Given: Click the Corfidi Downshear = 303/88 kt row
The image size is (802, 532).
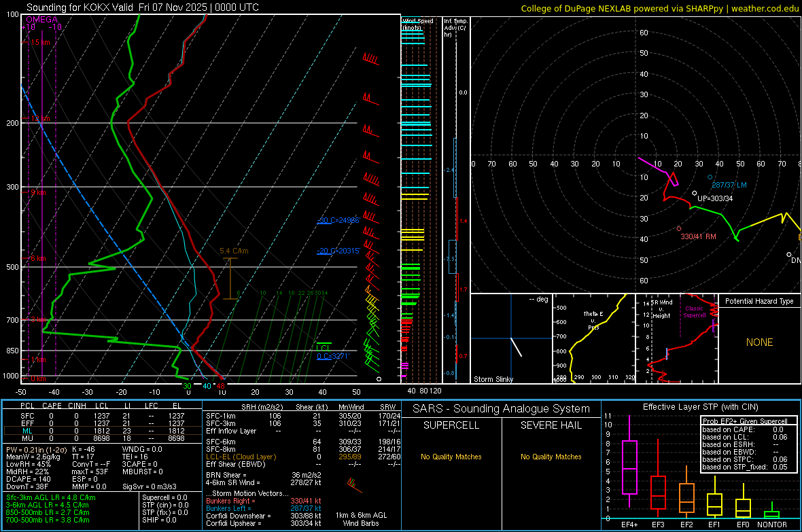Looking at the screenshot, I should coord(264,516).
